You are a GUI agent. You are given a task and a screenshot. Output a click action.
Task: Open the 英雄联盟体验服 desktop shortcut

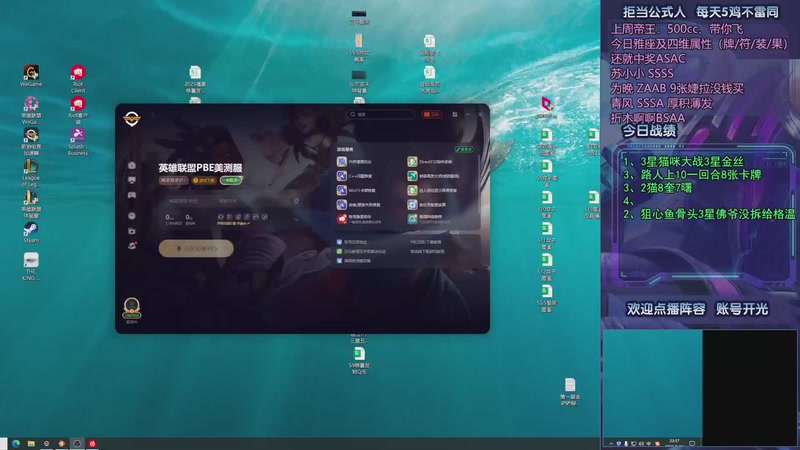(x=31, y=204)
